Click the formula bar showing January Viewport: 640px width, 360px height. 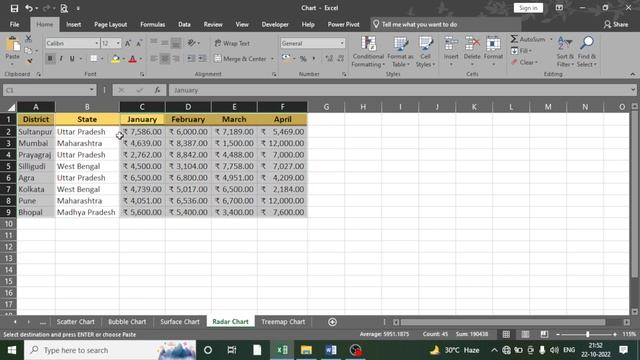399,90
